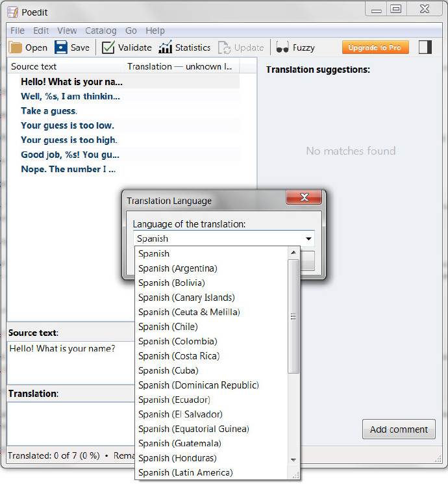Click the dropdown list scroll up arrow

[293, 253]
